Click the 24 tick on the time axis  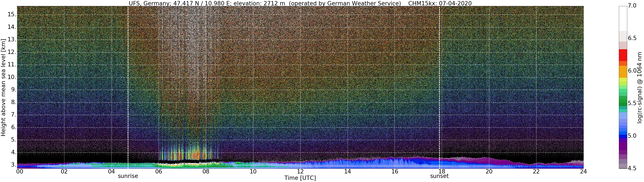click(x=583, y=172)
